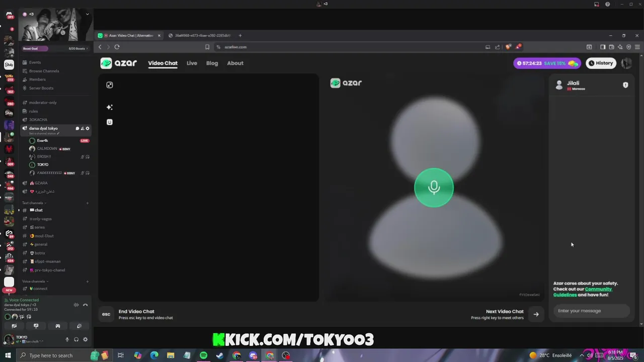Expand the 8/20 Boosts goal arrow
This screenshot has width=644, height=362.
(87, 49)
